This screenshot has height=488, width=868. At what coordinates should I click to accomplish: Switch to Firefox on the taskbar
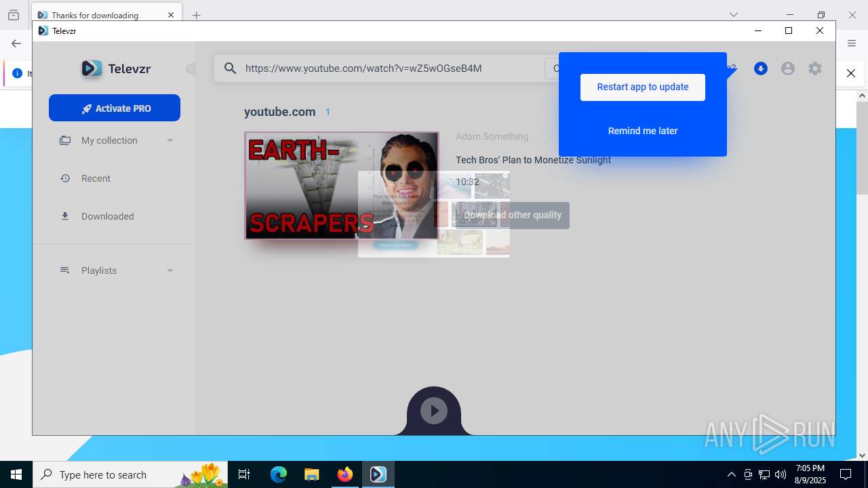pos(344,474)
